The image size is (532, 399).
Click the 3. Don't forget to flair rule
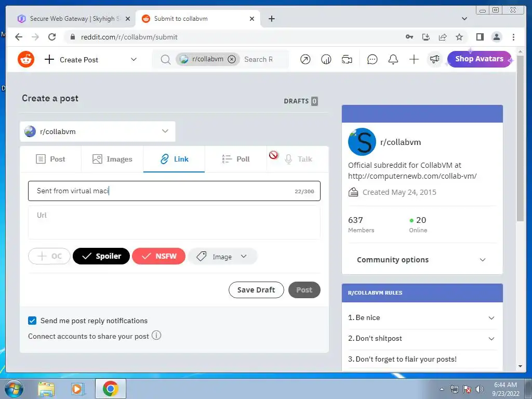pos(403,360)
